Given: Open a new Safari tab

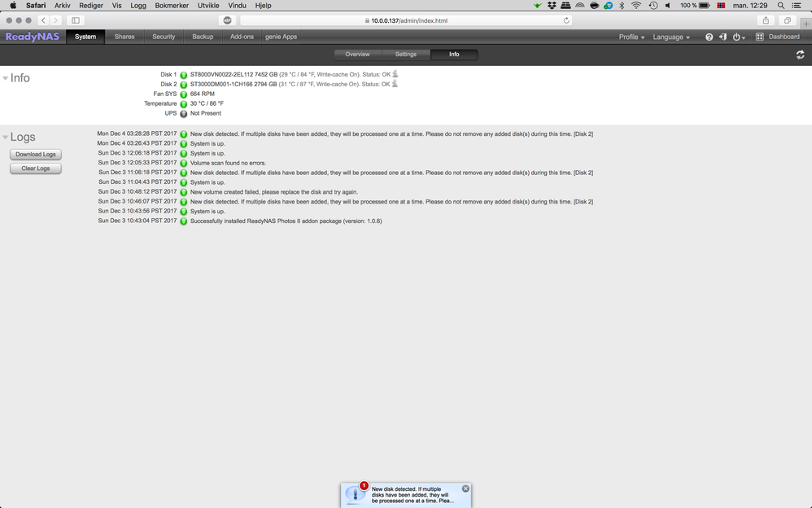Looking at the screenshot, I should click(805, 24).
